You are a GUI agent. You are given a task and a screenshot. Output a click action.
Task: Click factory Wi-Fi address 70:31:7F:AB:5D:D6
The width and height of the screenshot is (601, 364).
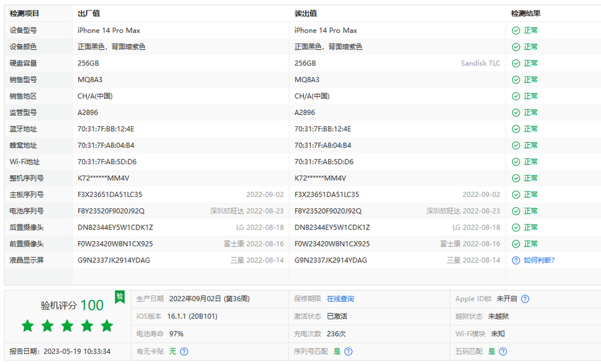point(107,162)
